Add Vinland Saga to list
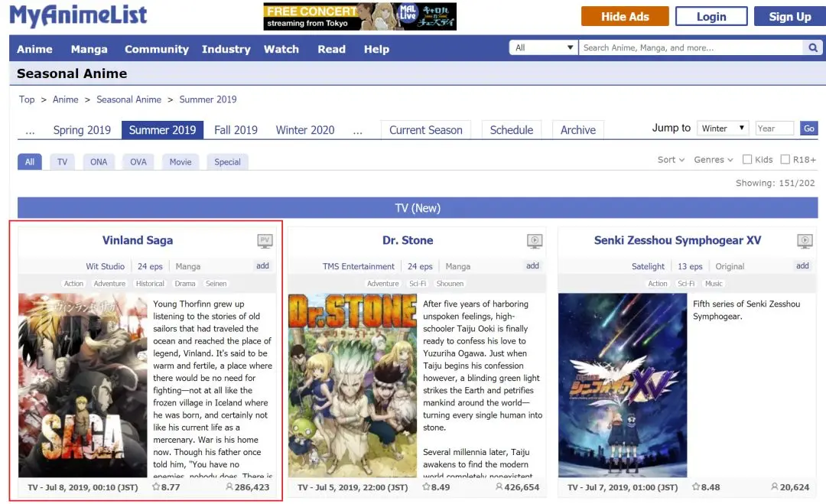826x504 pixels. pos(262,266)
